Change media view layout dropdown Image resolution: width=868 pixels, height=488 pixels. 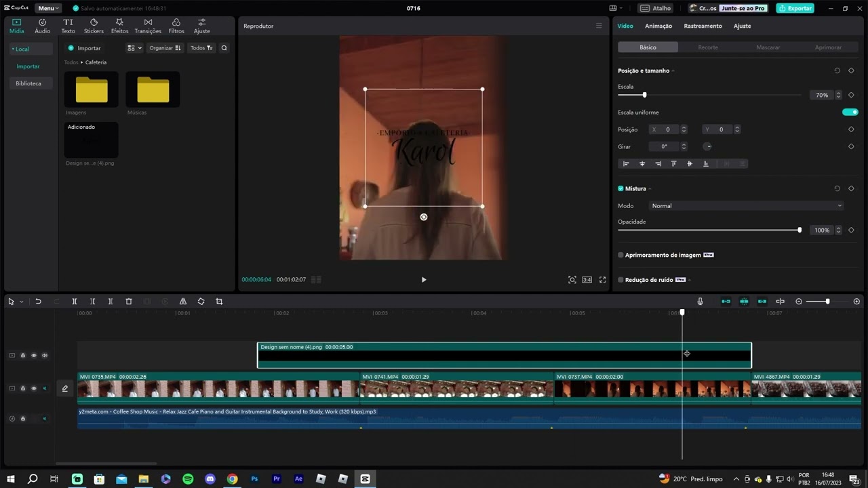tap(134, 48)
